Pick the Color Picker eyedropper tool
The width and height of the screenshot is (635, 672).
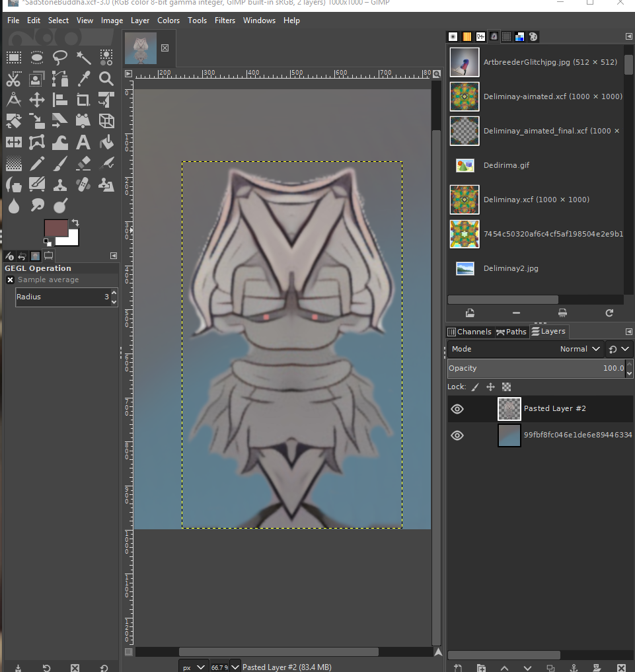click(83, 79)
